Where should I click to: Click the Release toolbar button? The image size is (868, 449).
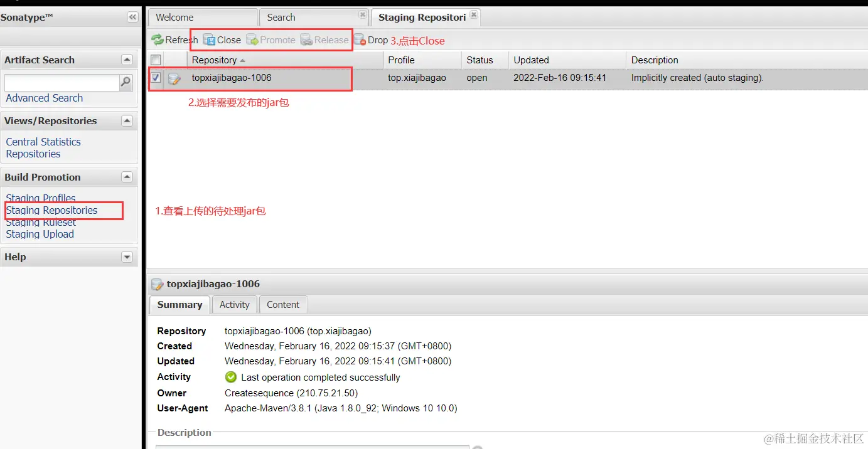(324, 40)
